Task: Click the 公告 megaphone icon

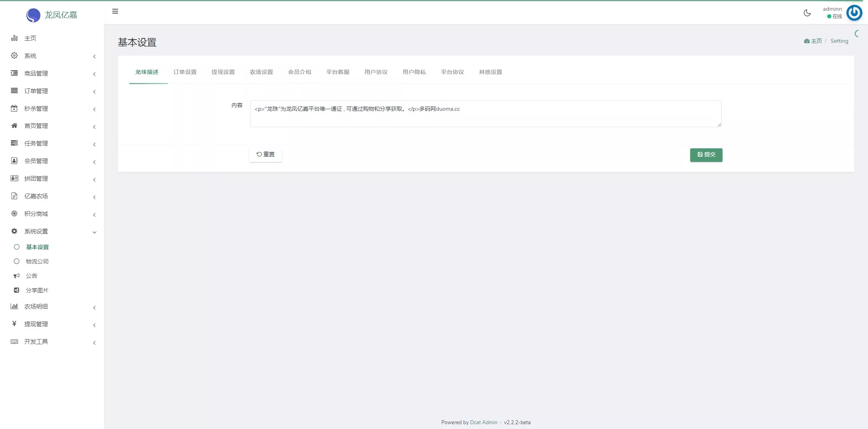Action: (x=16, y=276)
